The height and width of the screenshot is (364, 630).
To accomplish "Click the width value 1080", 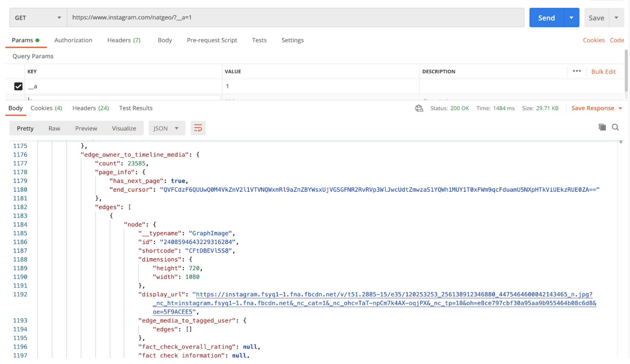I will pyautogui.click(x=192, y=277).
